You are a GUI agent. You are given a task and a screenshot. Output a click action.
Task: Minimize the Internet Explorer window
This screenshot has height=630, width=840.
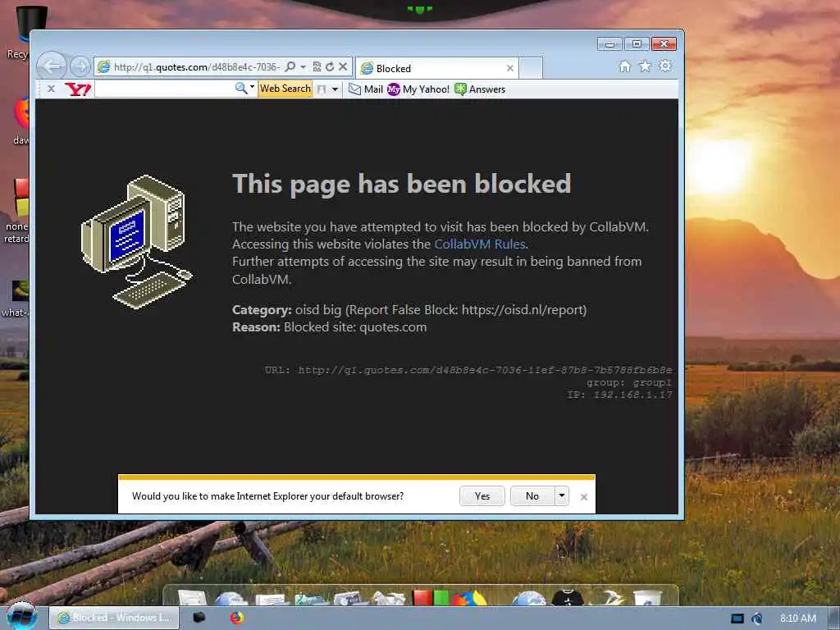point(609,44)
